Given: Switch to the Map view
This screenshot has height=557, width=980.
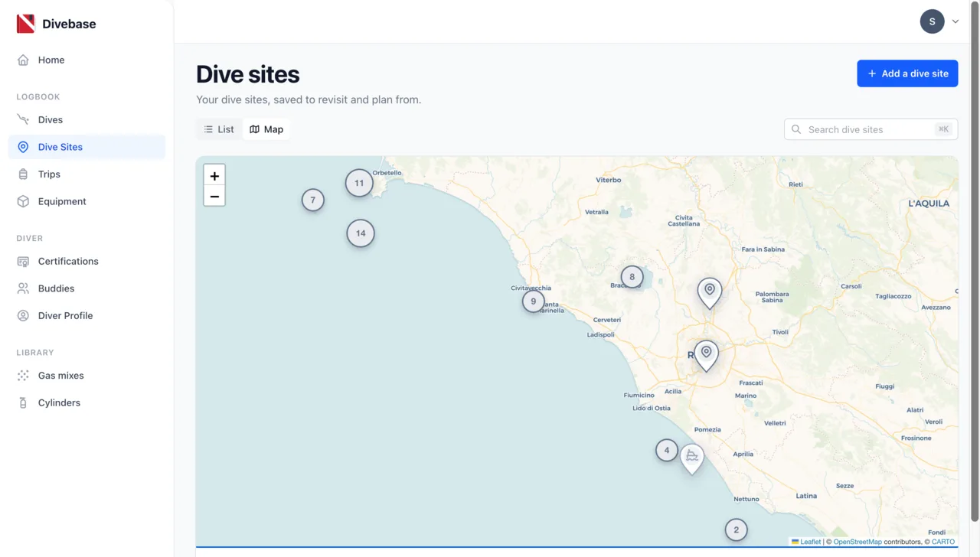Looking at the screenshot, I should 266,129.
